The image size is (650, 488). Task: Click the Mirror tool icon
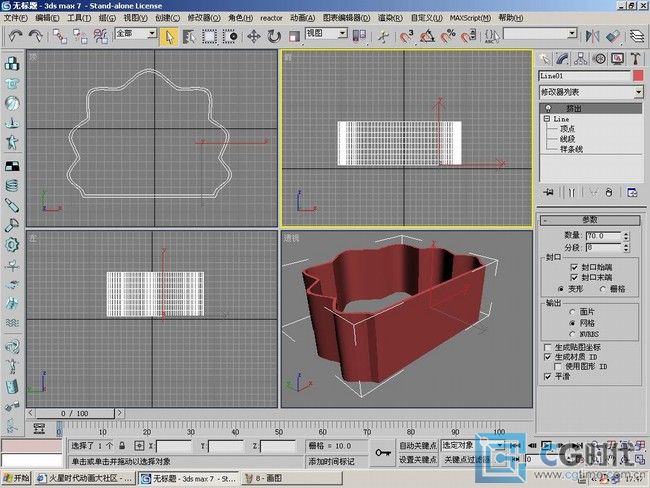pyautogui.click(x=592, y=36)
